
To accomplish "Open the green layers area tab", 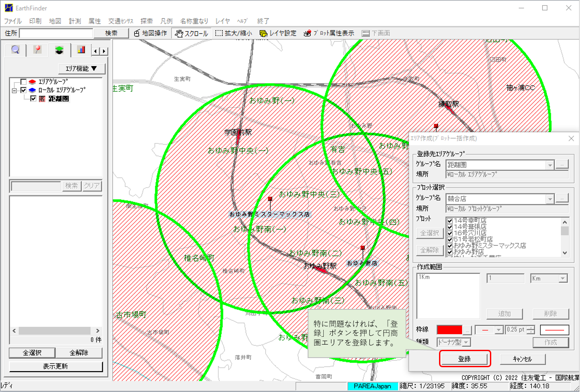I will pos(59,50).
